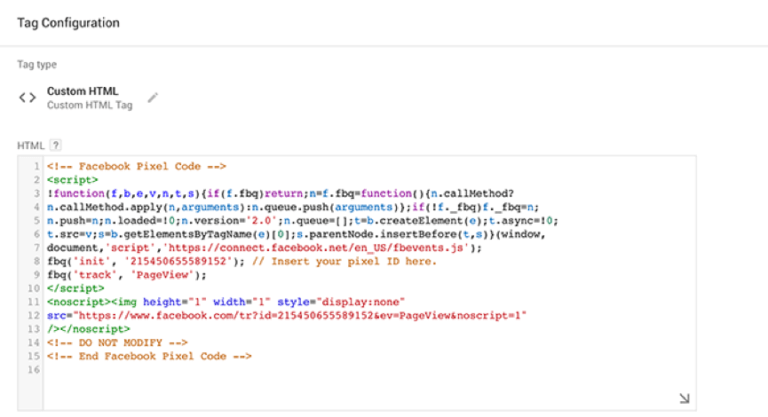Click the Tag type label
This screenshot has width=768, height=417.
click(x=37, y=64)
